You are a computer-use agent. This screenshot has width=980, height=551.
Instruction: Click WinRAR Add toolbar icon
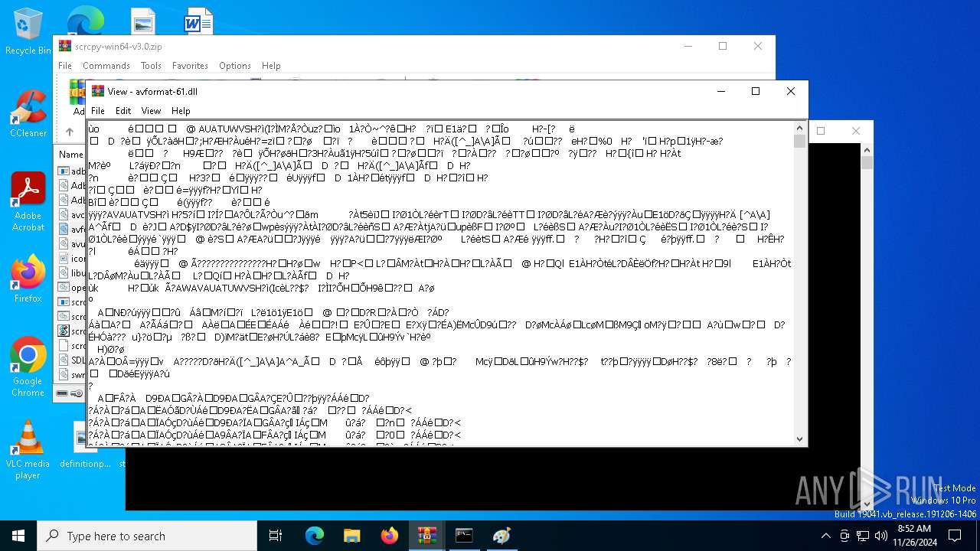(x=77, y=97)
